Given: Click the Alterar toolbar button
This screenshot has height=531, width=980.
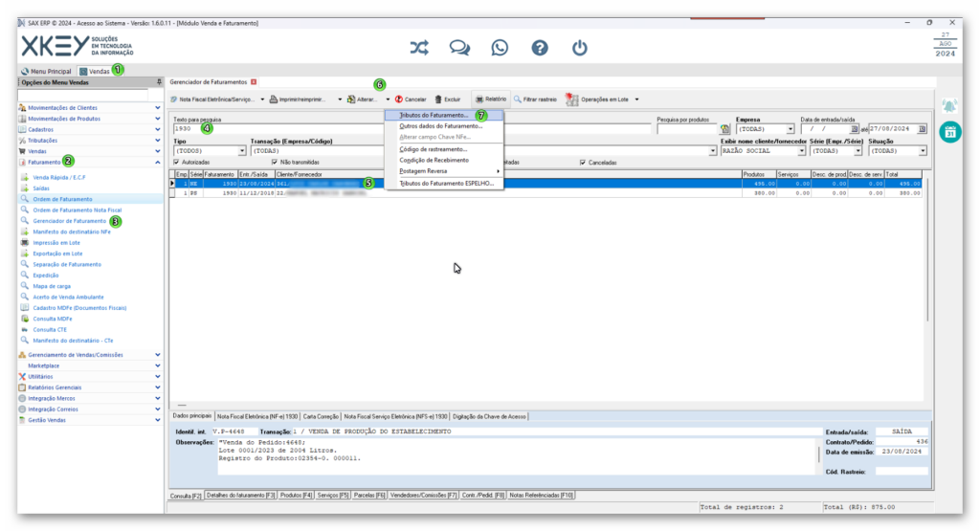Looking at the screenshot, I should (363, 100).
